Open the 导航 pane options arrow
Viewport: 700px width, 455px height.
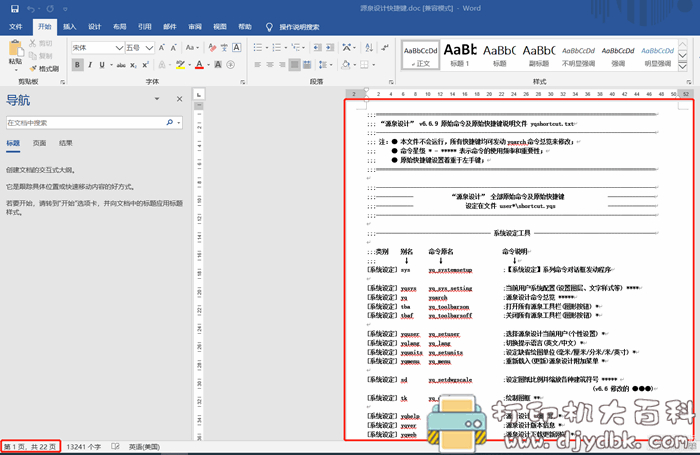click(157, 99)
